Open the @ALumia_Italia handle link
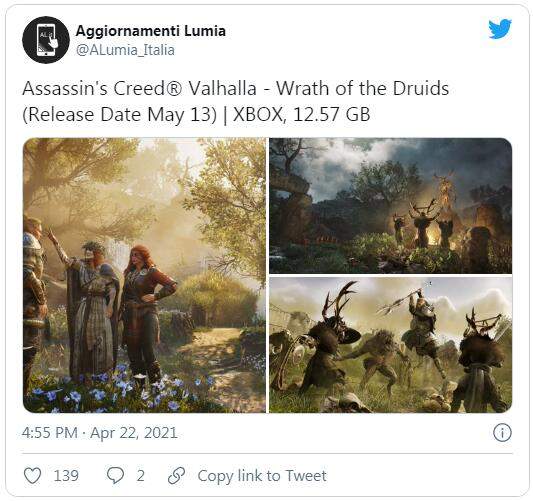This screenshot has height=501, width=533. (x=125, y=50)
